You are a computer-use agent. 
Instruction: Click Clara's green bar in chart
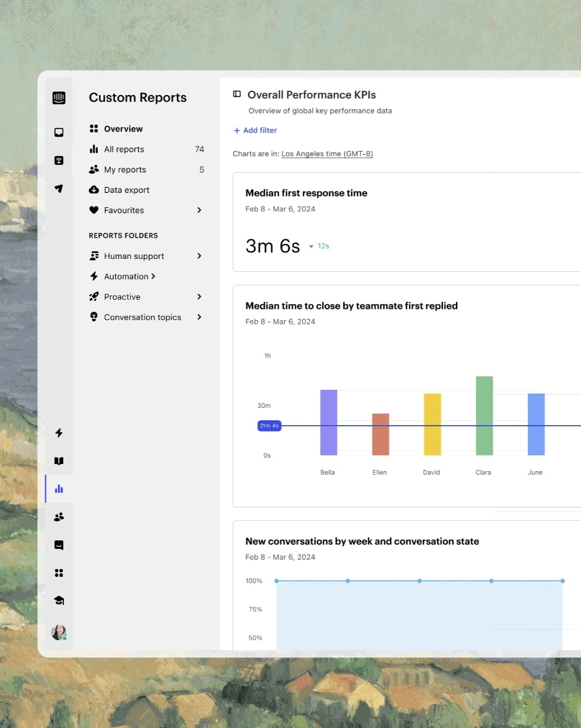[484, 416]
